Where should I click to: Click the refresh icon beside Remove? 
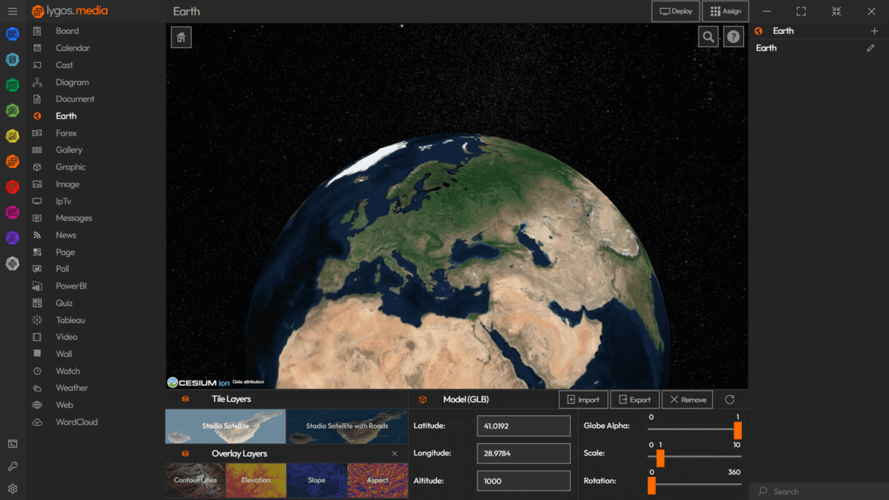(730, 400)
